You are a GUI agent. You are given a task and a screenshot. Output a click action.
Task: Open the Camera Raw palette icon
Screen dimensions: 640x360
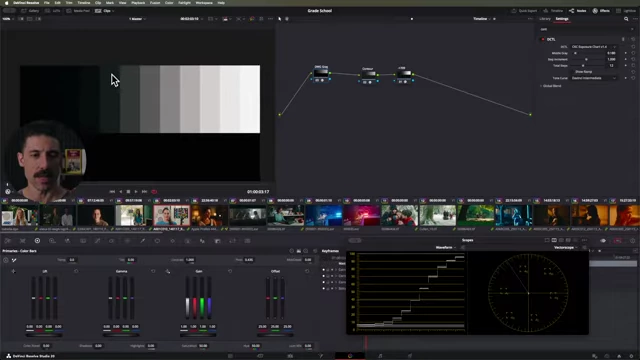pyautogui.click(x=7, y=241)
